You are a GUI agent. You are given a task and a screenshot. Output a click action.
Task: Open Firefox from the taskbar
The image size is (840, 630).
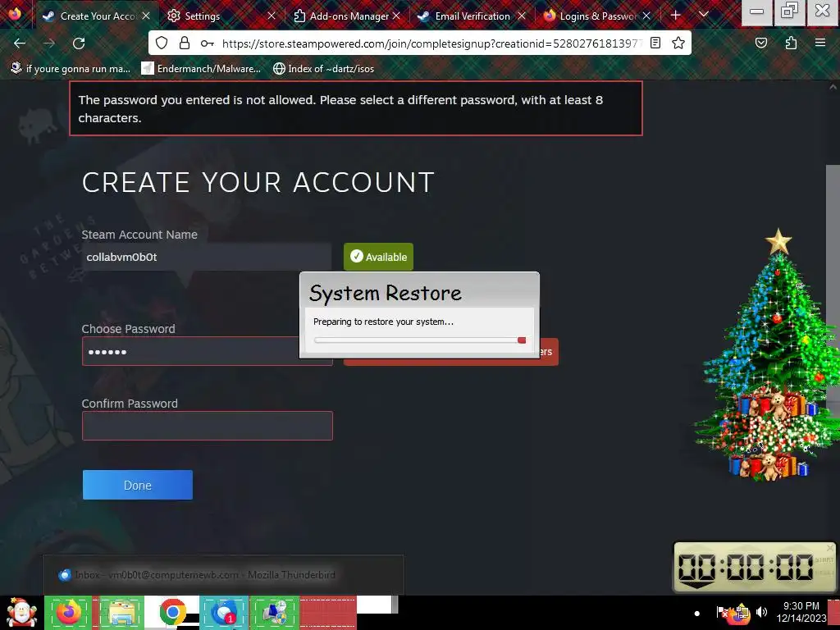pyautogui.click(x=69, y=613)
